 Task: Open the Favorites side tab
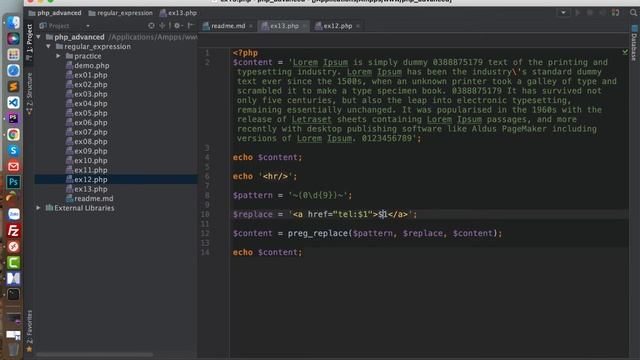coord(29,331)
